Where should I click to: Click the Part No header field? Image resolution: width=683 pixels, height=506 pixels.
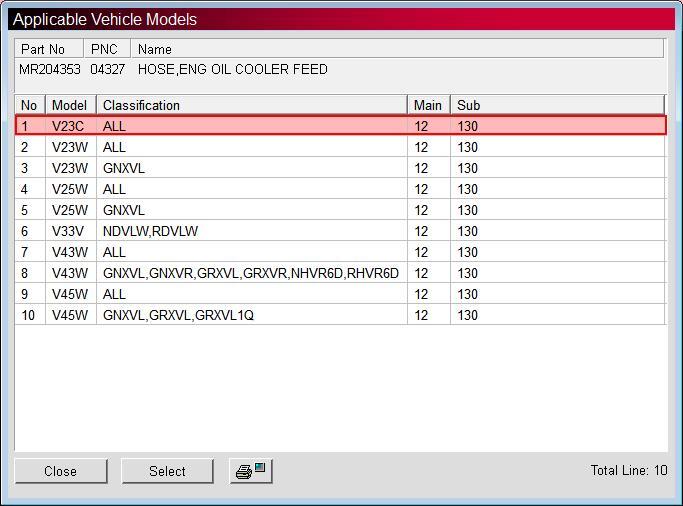tap(49, 49)
